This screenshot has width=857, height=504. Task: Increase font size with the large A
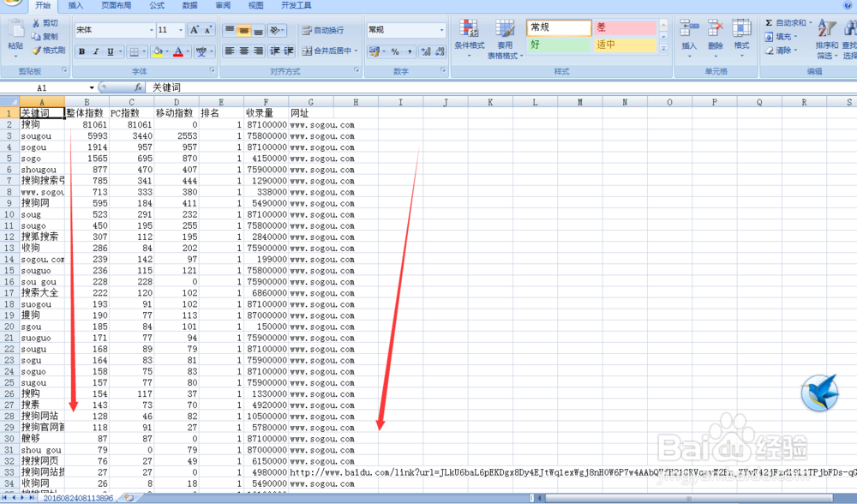pyautogui.click(x=194, y=30)
